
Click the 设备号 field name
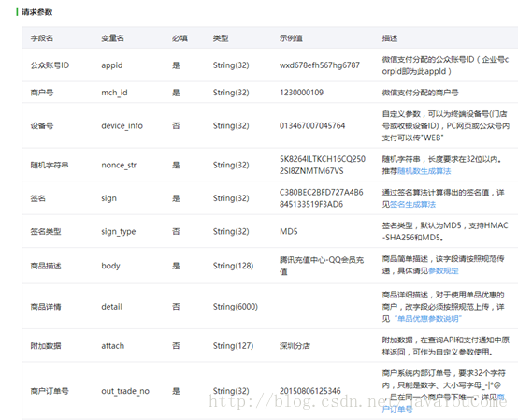[x=42, y=126]
